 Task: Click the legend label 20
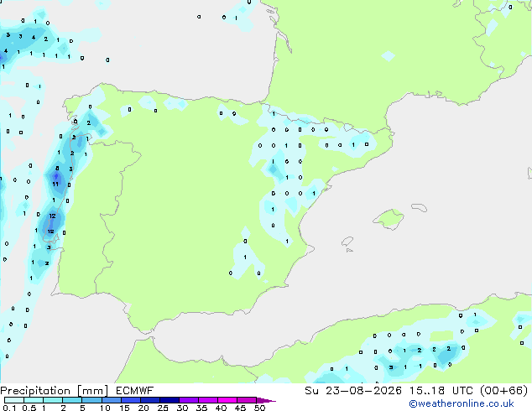click(143, 408)
